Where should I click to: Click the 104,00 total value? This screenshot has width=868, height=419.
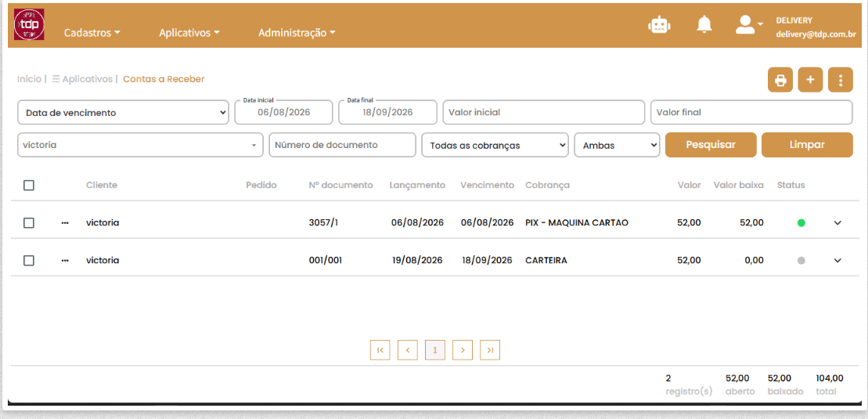point(830,378)
